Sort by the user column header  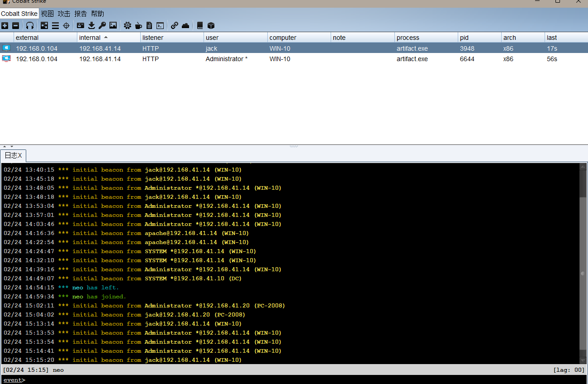coord(235,38)
